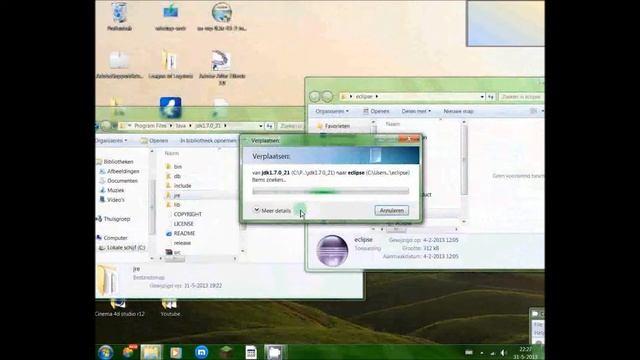Screen dimensions: 640x360
Task: Open Organiseren dropdown in jdk window
Action: click(x=111, y=140)
